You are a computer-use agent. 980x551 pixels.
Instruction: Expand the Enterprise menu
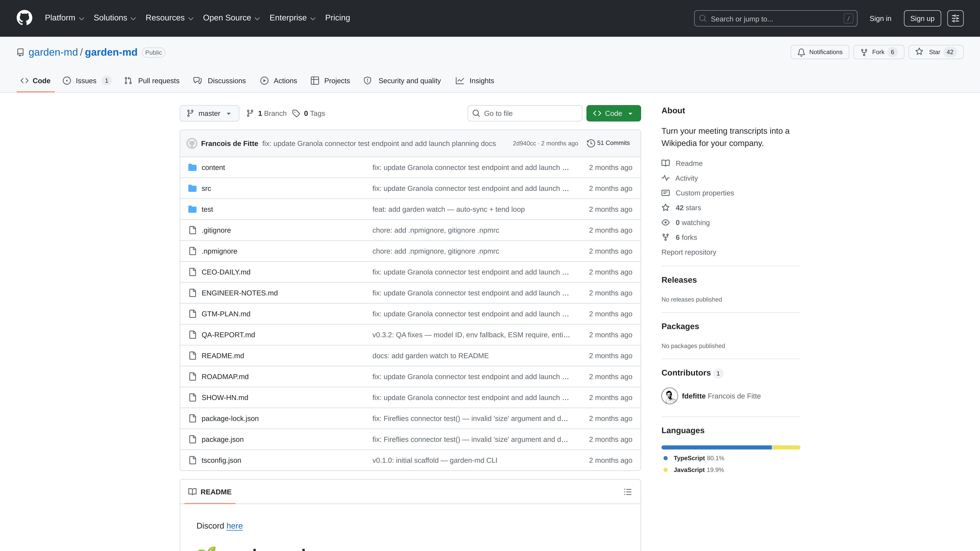tap(292, 18)
